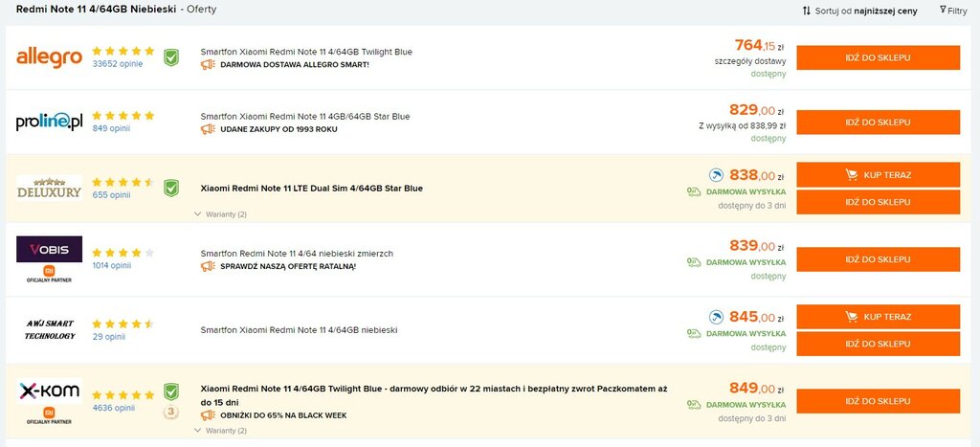Screen dimensions: 980x447
Task: Click the Mi official partner badge under Vobis
Action: coord(50,274)
